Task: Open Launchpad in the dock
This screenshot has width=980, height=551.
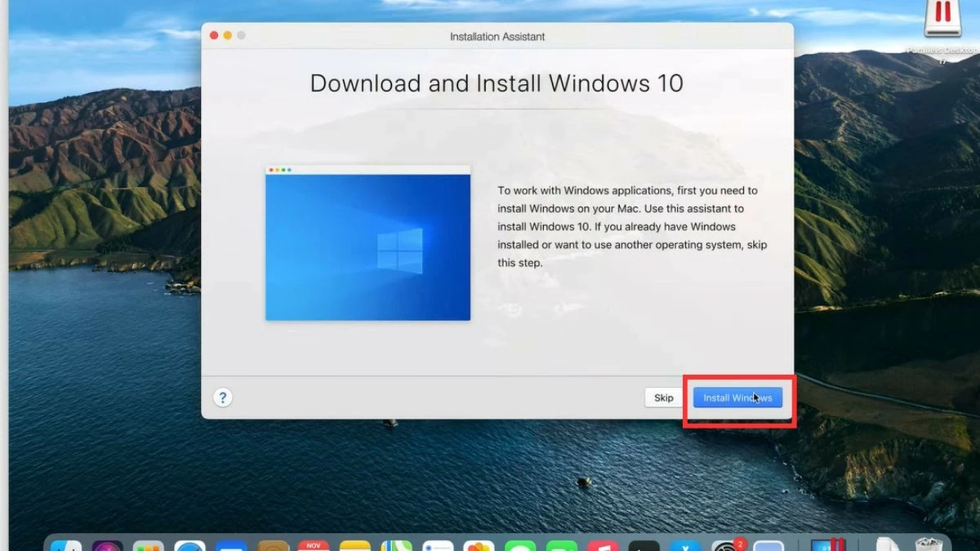Action: 149,546
